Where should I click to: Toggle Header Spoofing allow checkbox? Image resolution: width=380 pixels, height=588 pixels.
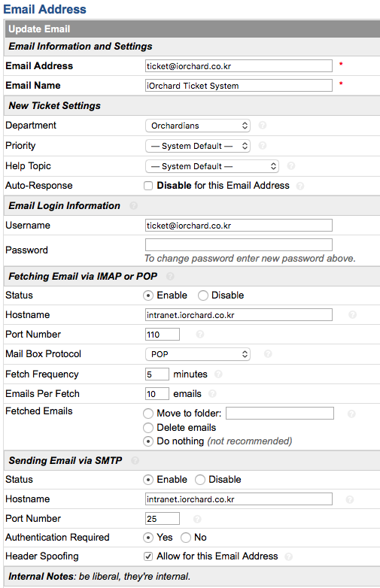tap(148, 556)
